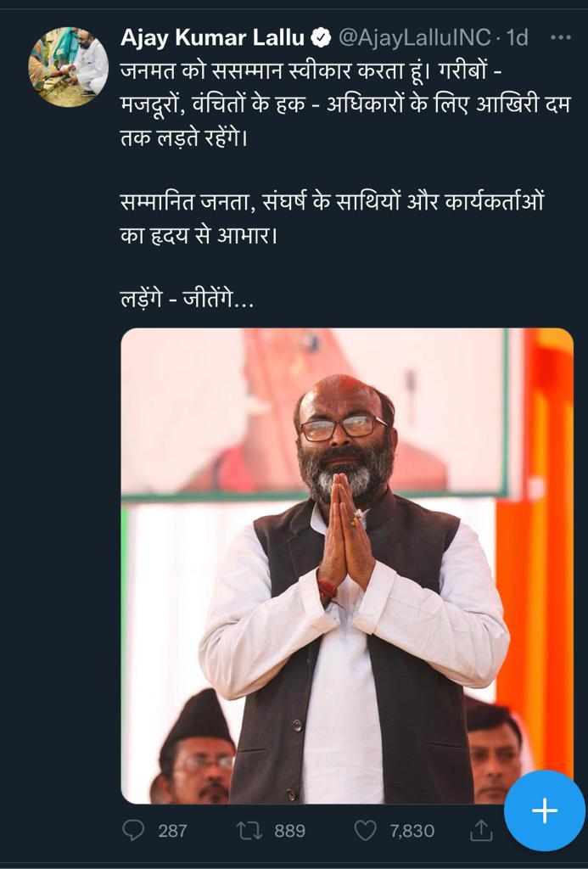This screenshot has width=588, height=869.
Task: Compose a new tweet with the plus button
Action: pyautogui.click(x=544, y=810)
